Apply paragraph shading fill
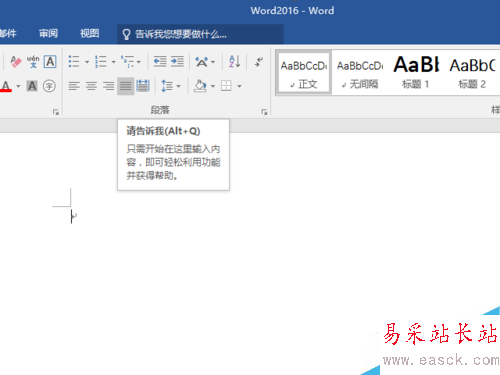Viewport: 500px width, 375px height. pos(200,86)
